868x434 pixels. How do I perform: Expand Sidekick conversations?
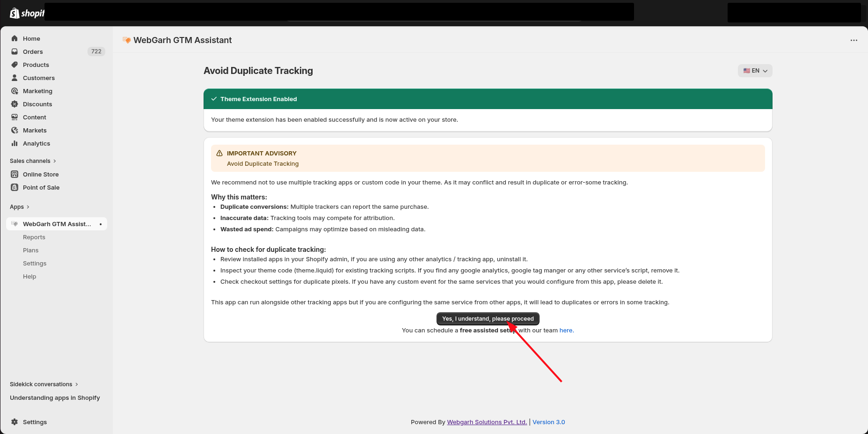[x=44, y=384]
